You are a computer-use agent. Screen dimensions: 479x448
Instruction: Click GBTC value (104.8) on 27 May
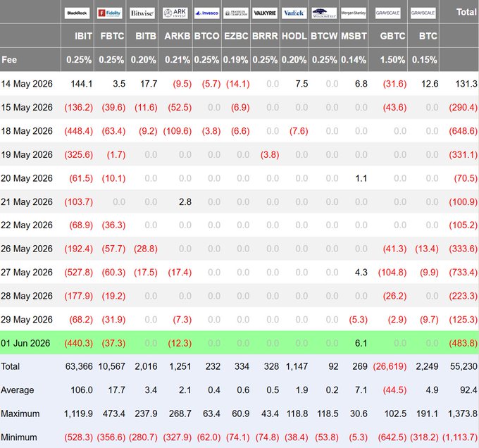392,272
